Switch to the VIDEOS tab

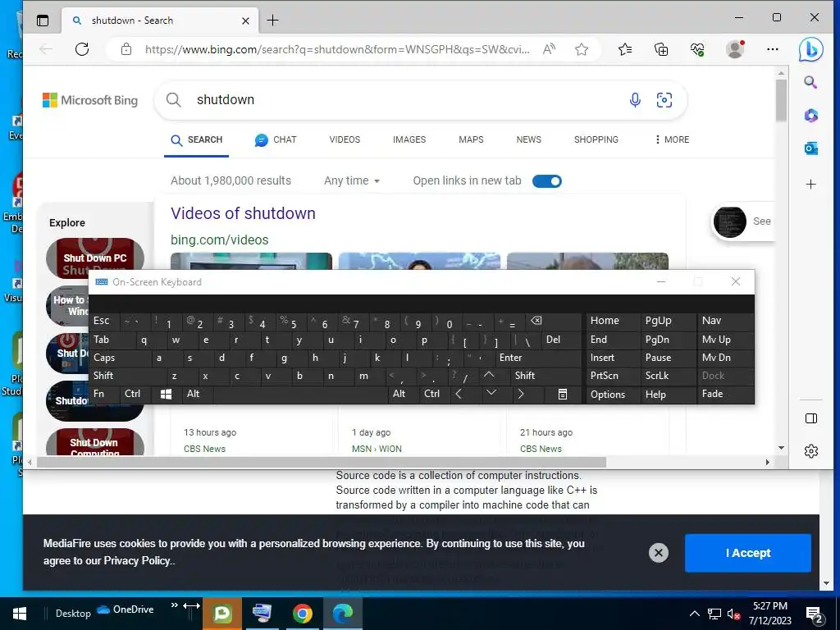click(345, 139)
